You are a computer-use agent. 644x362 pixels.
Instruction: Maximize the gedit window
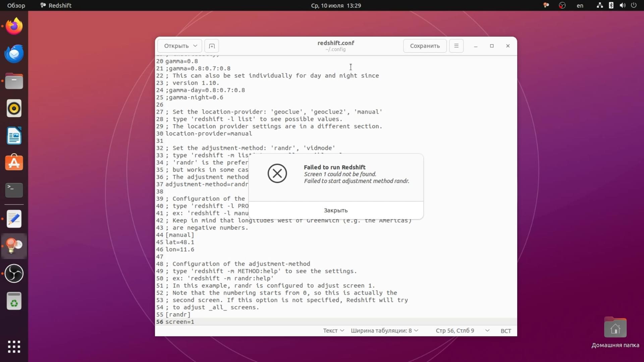tap(492, 46)
